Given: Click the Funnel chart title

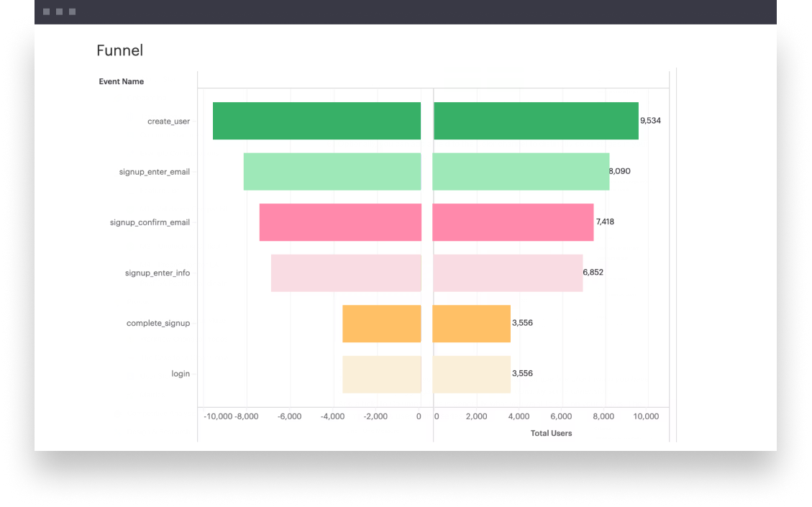Looking at the screenshot, I should pyautogui.click(x=119, y=50).
